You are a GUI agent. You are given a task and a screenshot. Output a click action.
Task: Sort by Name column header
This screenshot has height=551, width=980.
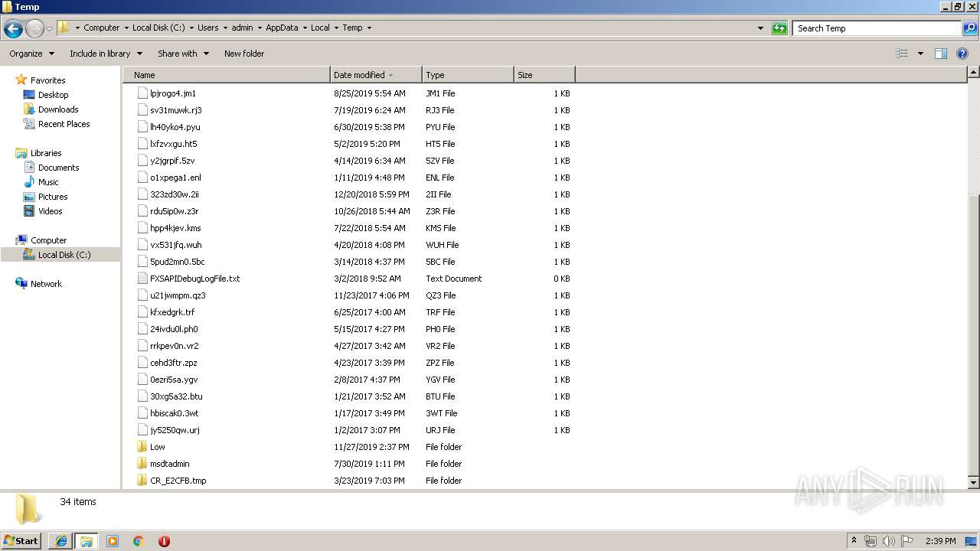pos(227,75)
